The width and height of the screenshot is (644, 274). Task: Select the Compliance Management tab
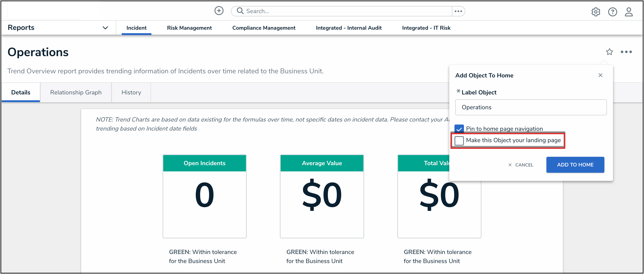[264, 28]
